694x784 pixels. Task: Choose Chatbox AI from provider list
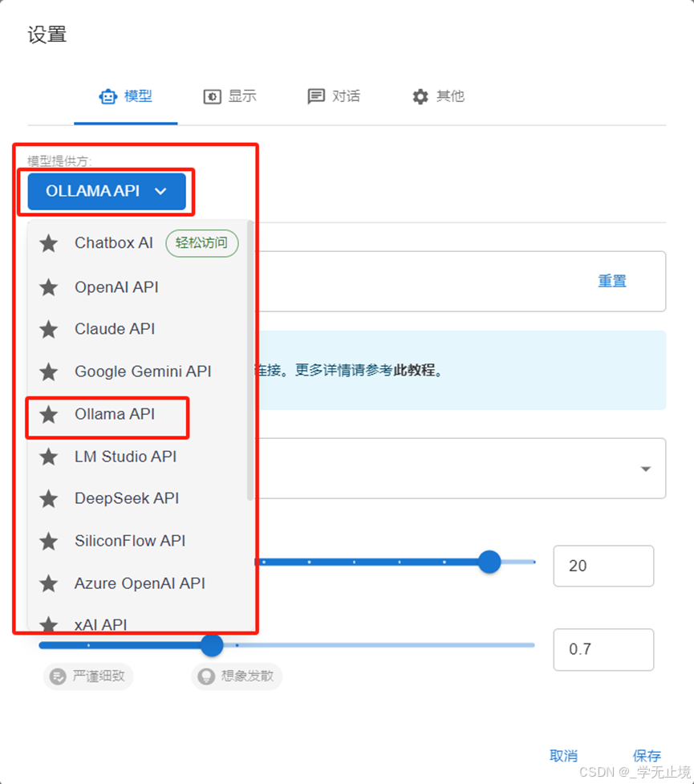pyautogui.click(x=138, y=243)
